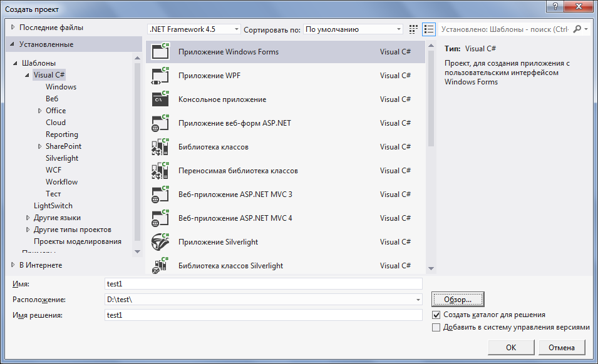Choose the 'Библиотека классов' template icon
598x364 pixels.
point(160,146)
